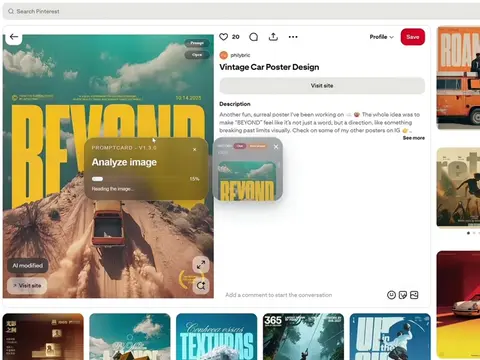Open comments via the speech bubble icon
The height and width of the screenshot is (360, 480).
pos(253,37)
